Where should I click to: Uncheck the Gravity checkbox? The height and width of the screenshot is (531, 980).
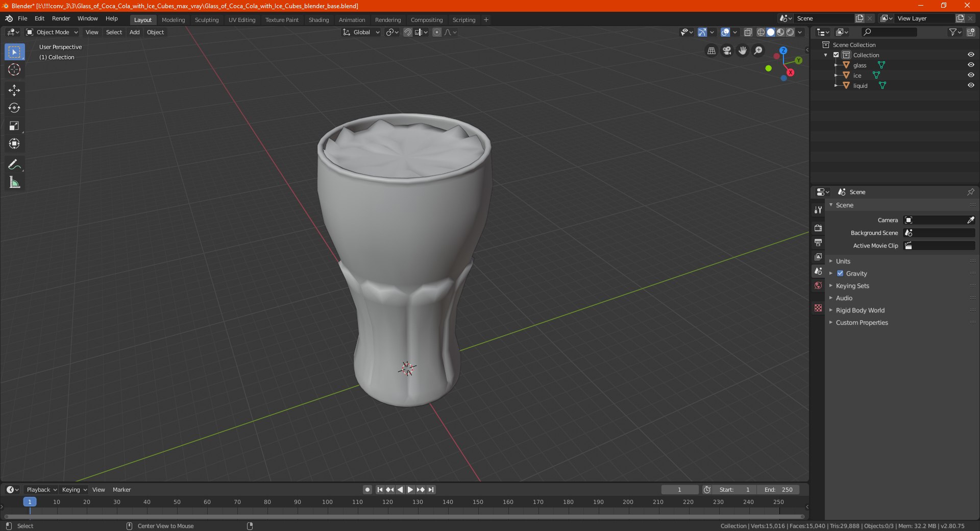pyautogui.click(x=840, y=274)
